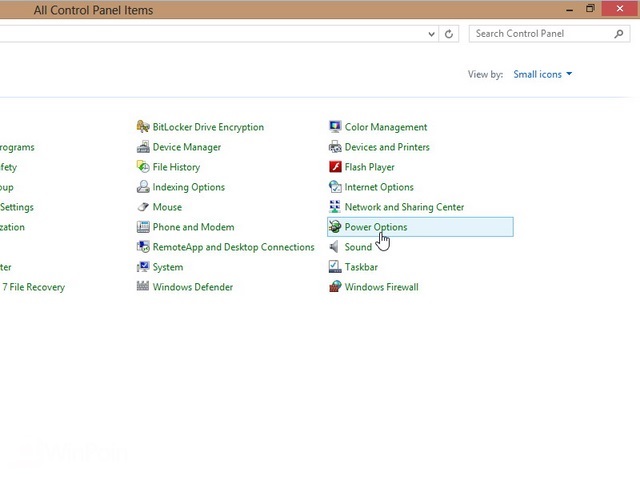Click in the Search Control Panel field
The height and width of the screenshot is (480, 640).
coord(549,33)
